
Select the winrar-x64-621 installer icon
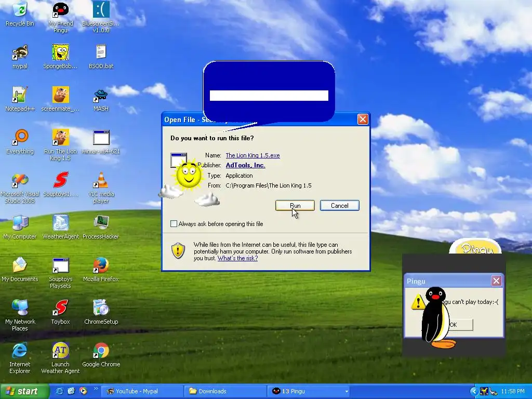click(x=101, y=142)
